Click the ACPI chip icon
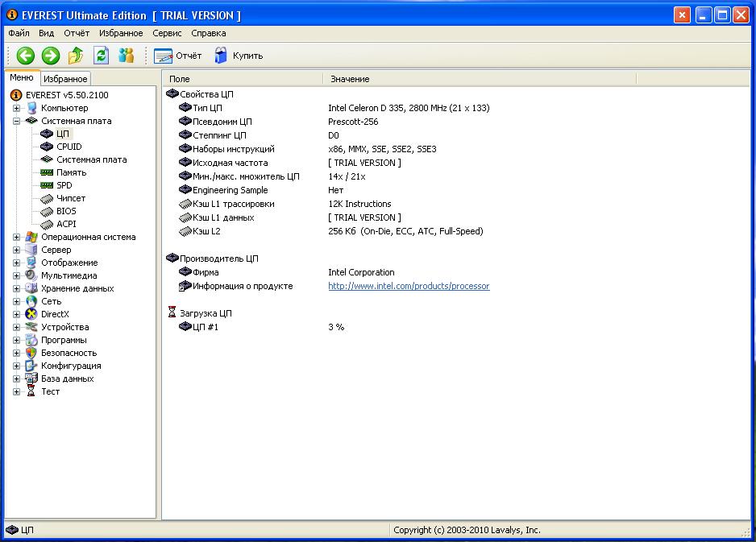 point(47,224)
